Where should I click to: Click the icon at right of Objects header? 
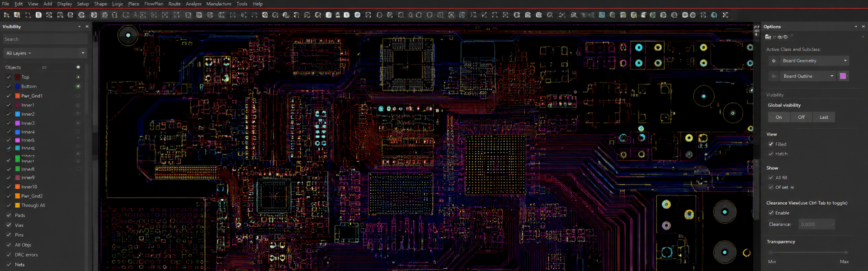pos(78,67)
